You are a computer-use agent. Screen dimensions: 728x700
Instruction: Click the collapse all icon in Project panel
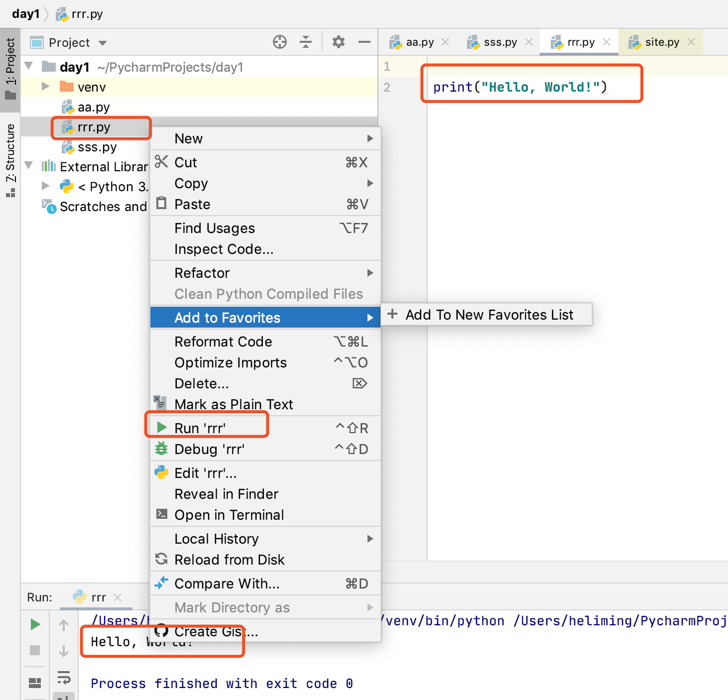306,42
